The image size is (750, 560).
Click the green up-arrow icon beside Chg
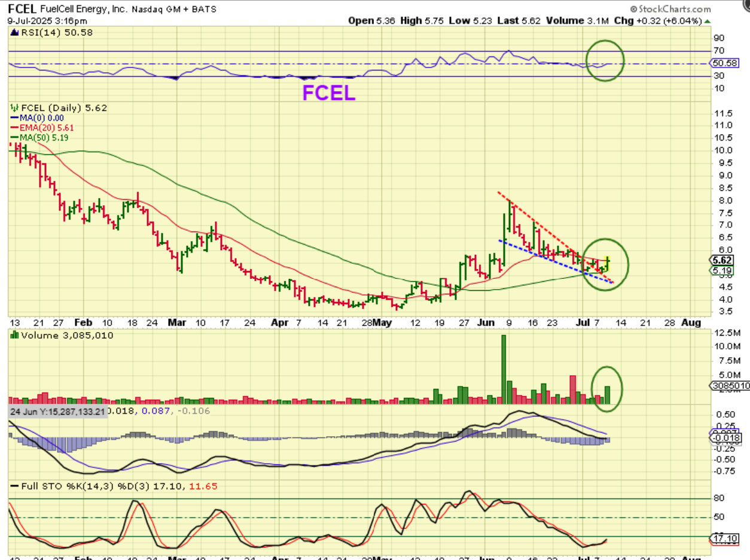coord(709,20)
